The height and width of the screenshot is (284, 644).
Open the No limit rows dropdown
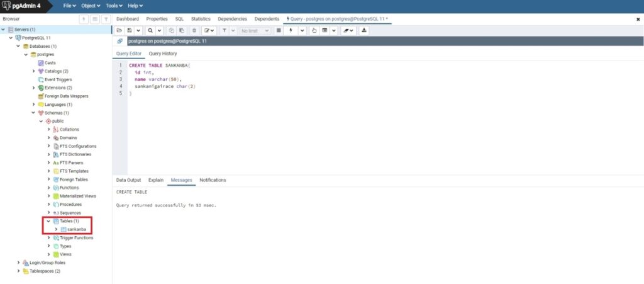point(255,30)
